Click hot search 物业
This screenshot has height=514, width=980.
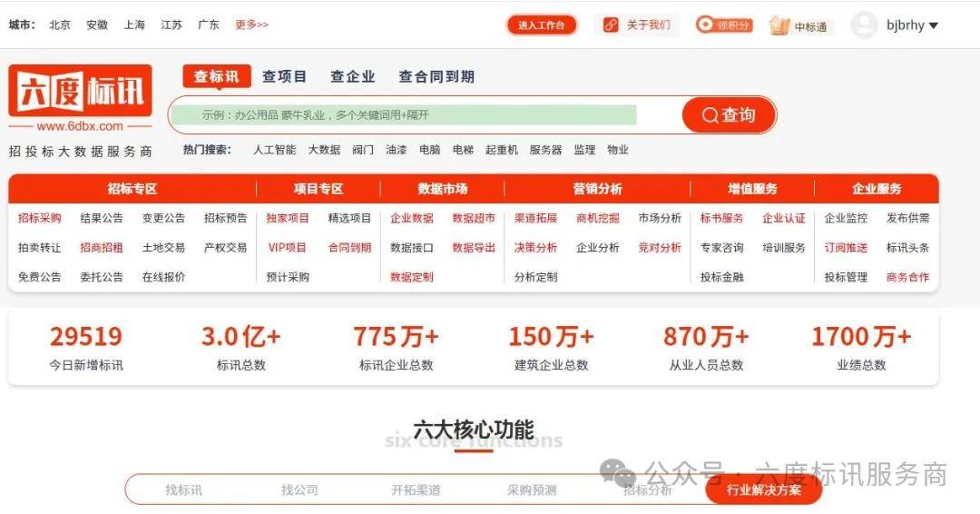coord(618,150)
